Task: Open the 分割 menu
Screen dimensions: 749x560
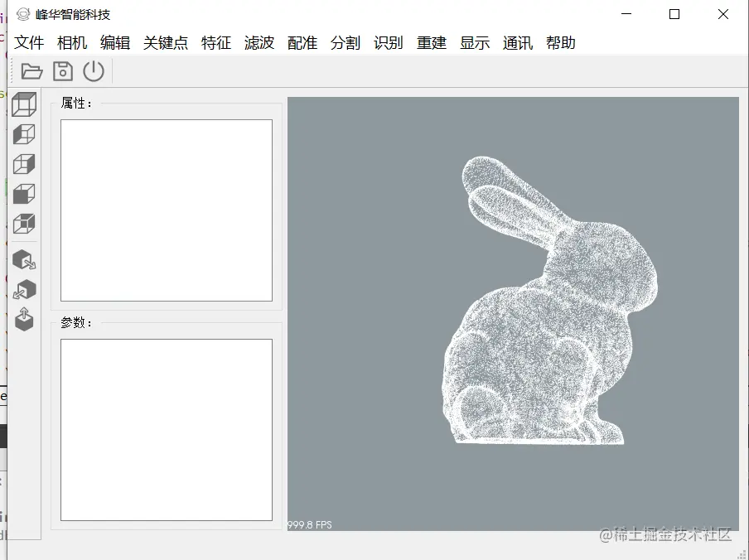Action: pos(345,43)
